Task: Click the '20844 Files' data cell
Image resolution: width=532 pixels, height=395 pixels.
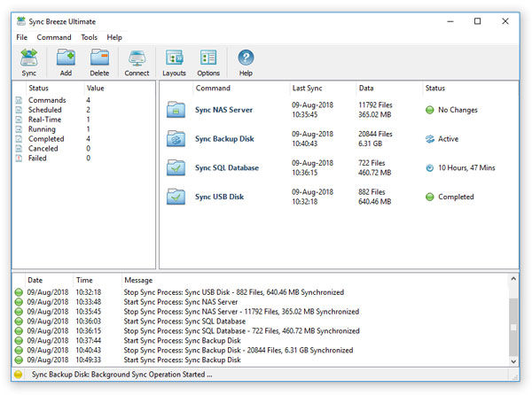Action: pyautogui.click(x=375, y=134)
